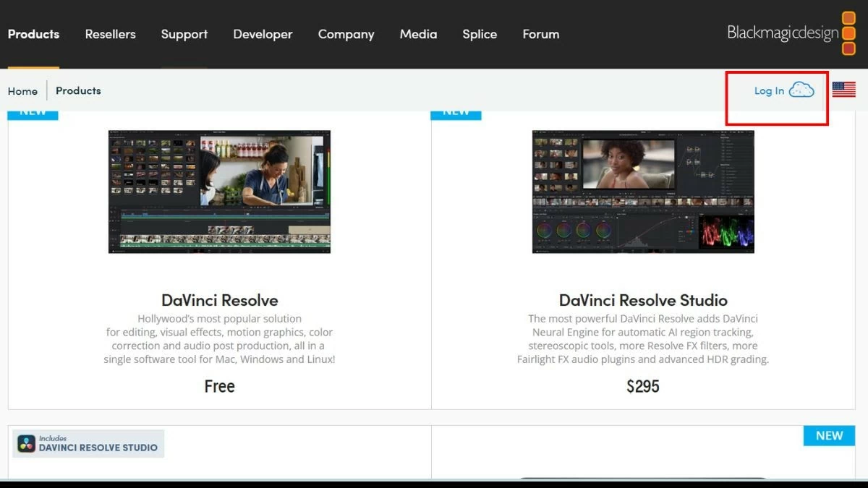The image size is (868, 488).
Task: Open the Splice menu
Action: click(479, 34)
